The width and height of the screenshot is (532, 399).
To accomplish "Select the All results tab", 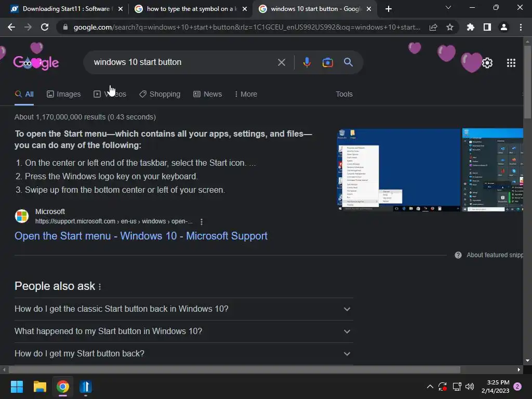I will (24, 95).
